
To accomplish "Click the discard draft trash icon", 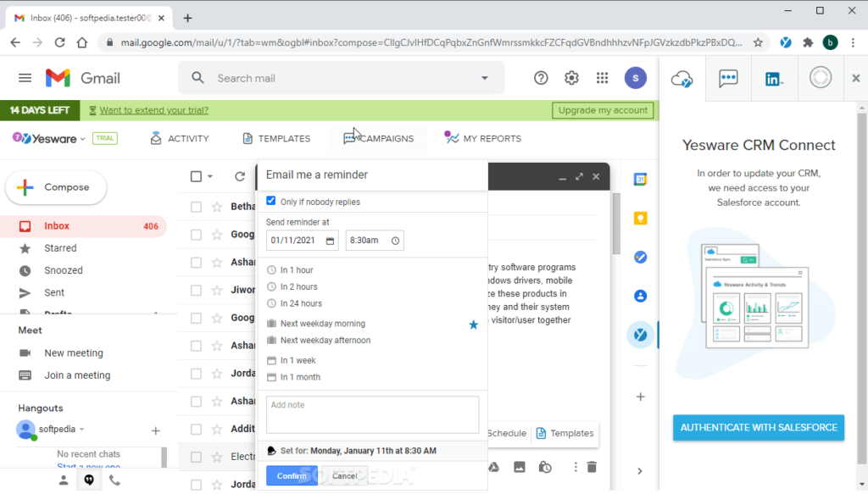I will tap(591, 467).
